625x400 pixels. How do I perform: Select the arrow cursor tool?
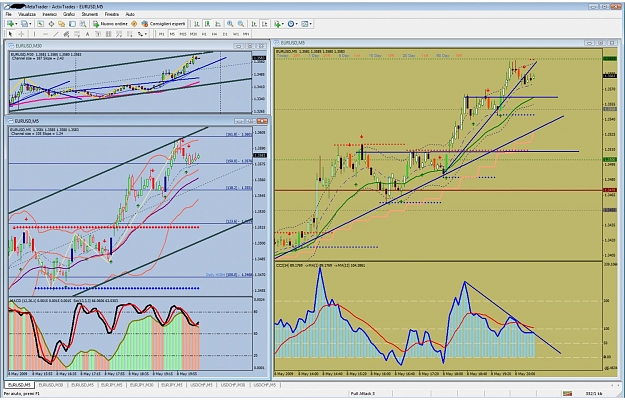pos(10,34)
